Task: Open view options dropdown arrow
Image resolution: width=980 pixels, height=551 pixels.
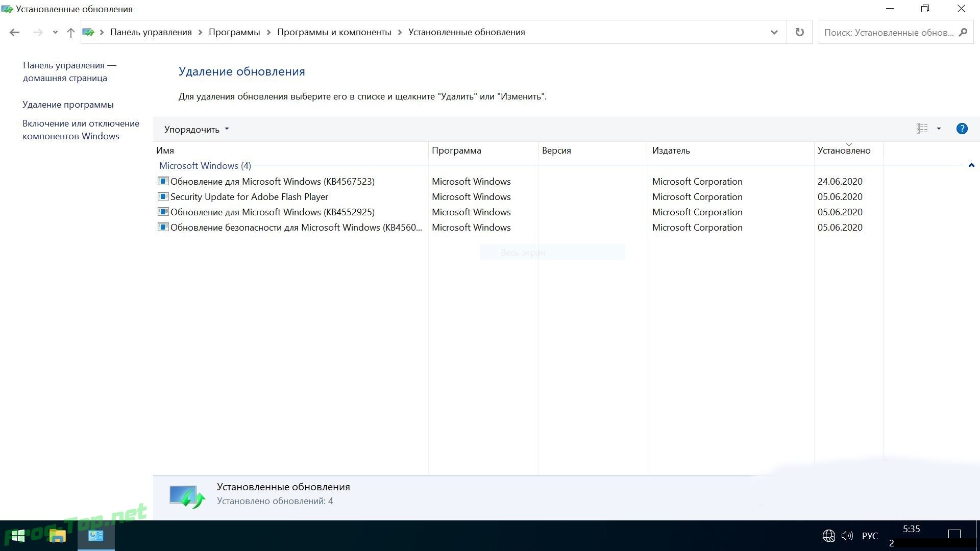Action: [939, 129]
